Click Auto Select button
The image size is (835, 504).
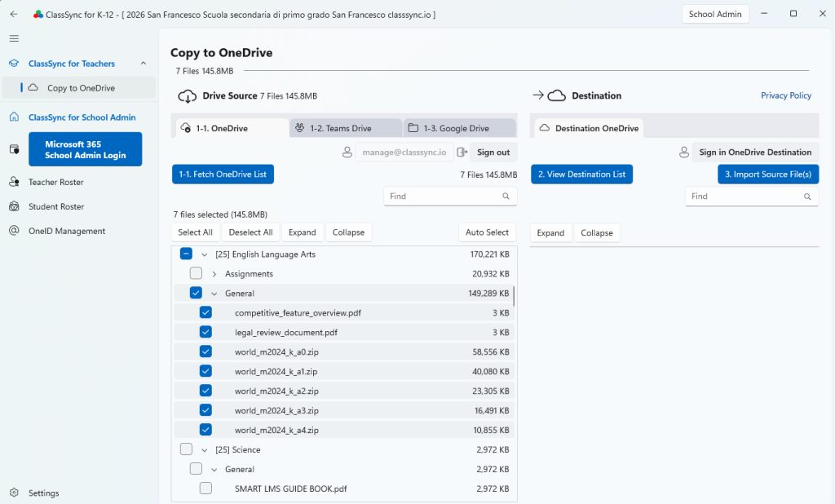487,232
